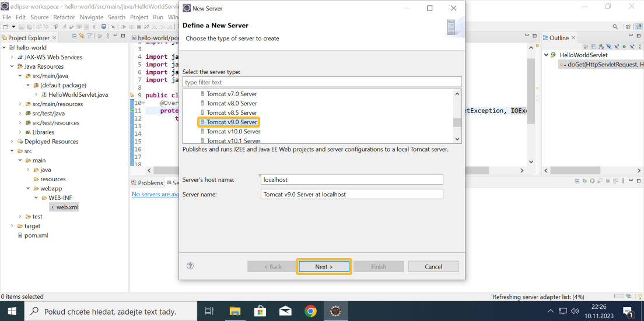644x321 pixels.
Task: Close the Project Explorer tab
Action: coord(54,38)
